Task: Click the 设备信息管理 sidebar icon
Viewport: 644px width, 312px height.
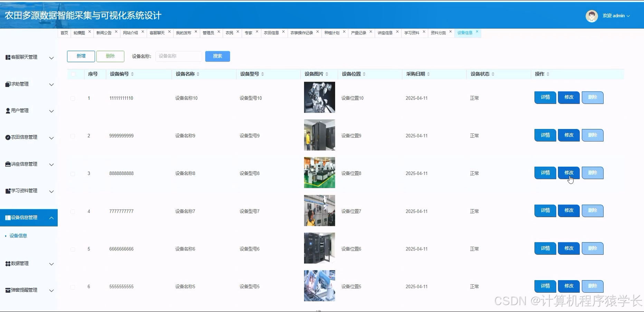Action: [8, 218]
